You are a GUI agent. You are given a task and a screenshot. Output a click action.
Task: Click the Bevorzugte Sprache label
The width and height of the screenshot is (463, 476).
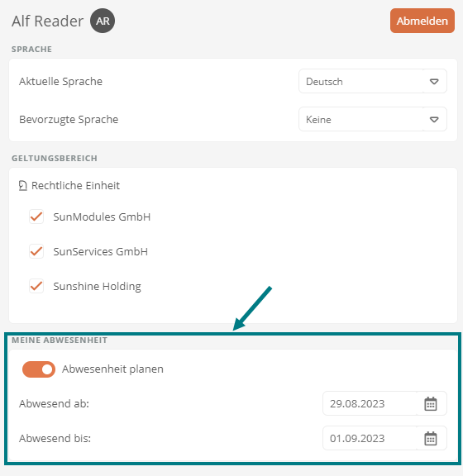coord(69,120)
